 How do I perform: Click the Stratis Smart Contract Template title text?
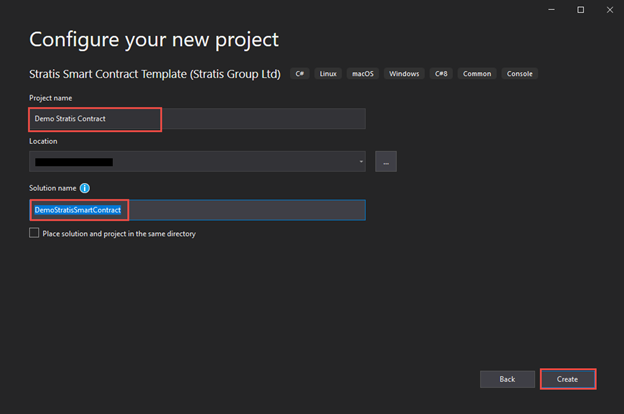(155, 73)
